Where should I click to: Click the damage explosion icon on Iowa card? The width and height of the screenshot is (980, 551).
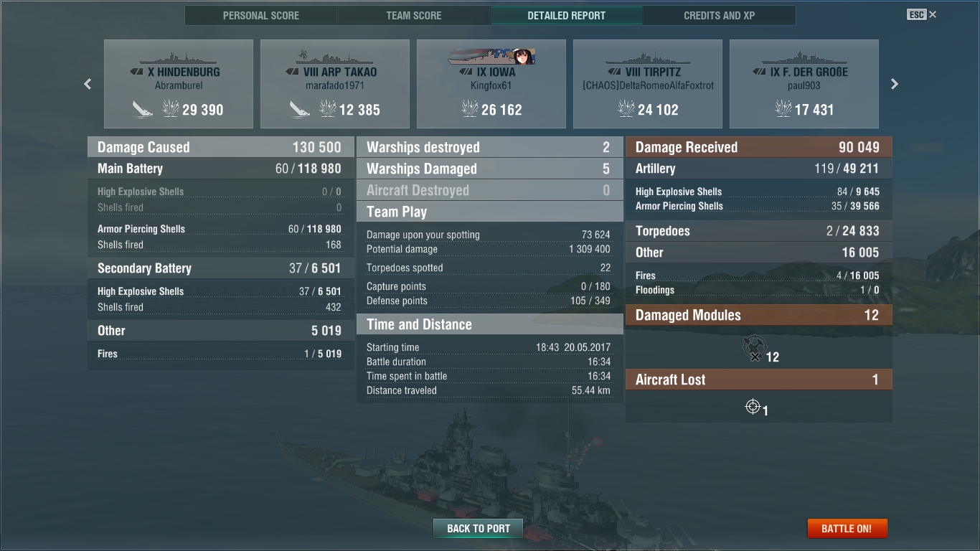tap(470, 109)
